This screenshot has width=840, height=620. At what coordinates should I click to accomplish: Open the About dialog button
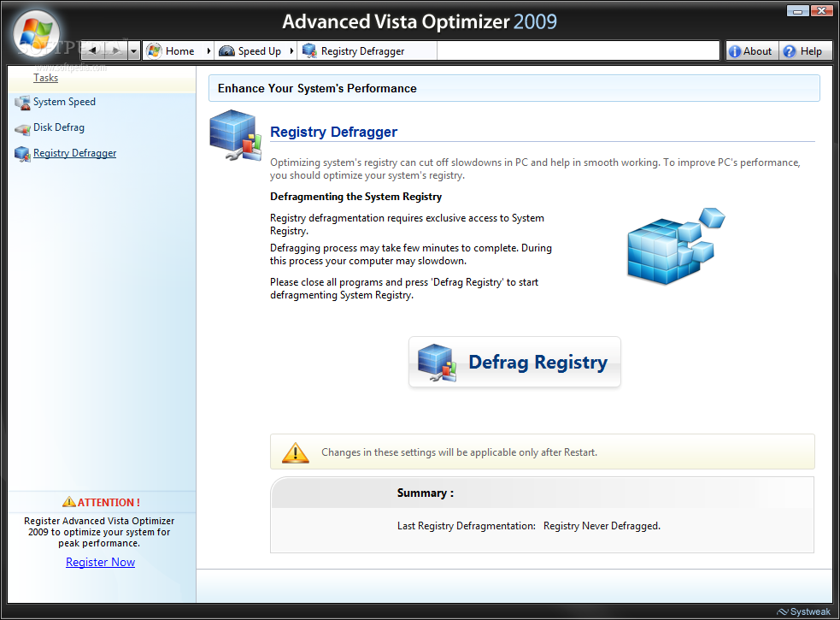(752, 51)
